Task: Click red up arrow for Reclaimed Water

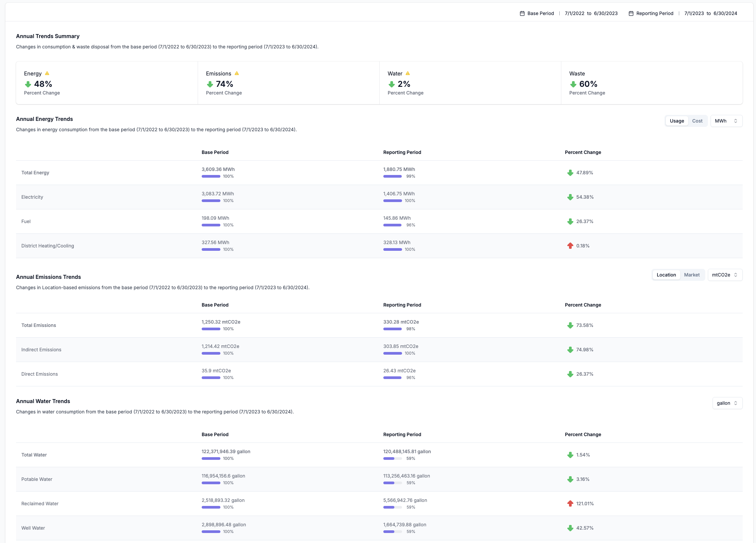Action: (570, 504)
